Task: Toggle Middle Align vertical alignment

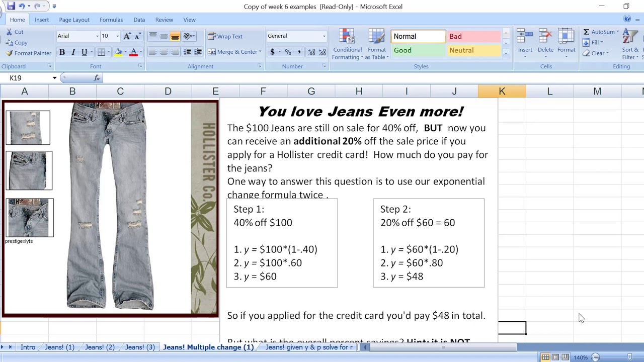Action: point(164,36)
